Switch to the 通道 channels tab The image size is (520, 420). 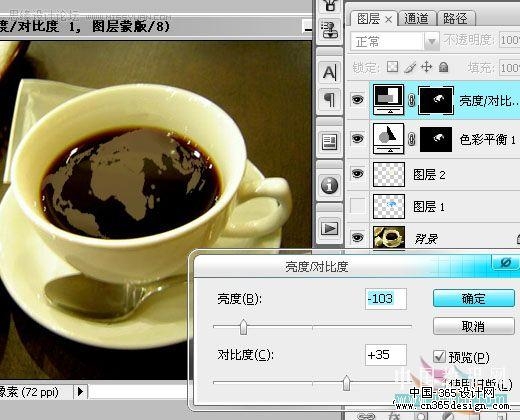pyautogui.click(x=417, y=19)
